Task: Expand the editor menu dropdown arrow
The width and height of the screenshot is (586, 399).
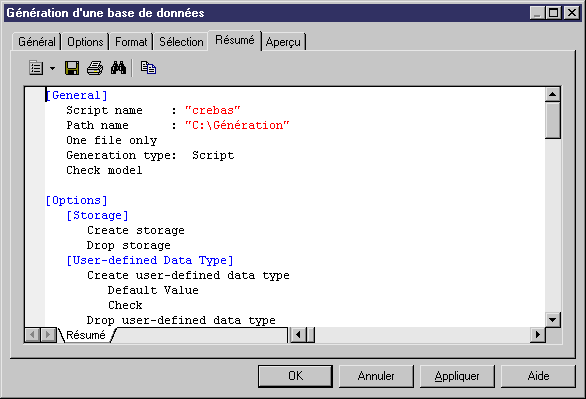Action: coord(52,68)
